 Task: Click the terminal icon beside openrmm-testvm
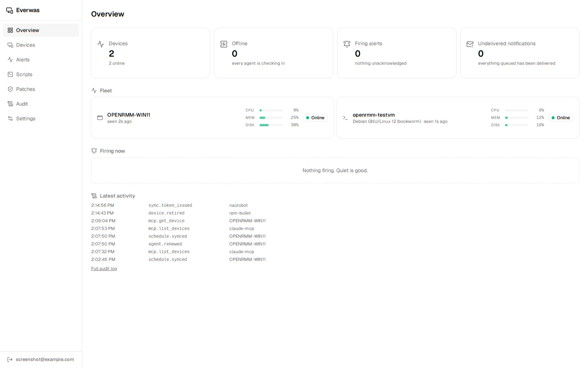[x=345, y=118]
